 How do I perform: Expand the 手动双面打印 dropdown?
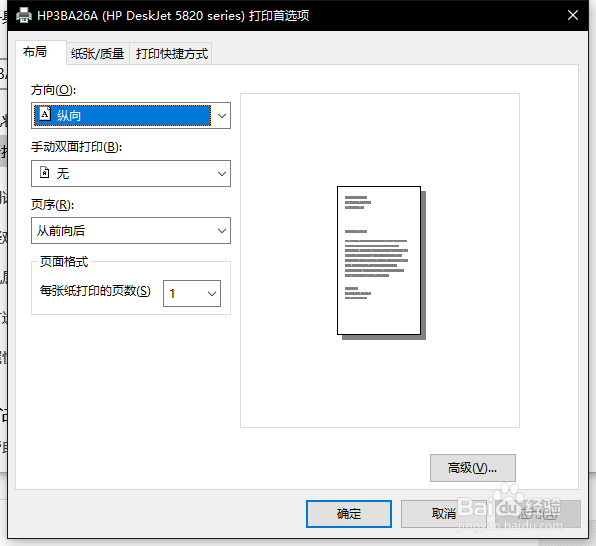click(131, 173)
